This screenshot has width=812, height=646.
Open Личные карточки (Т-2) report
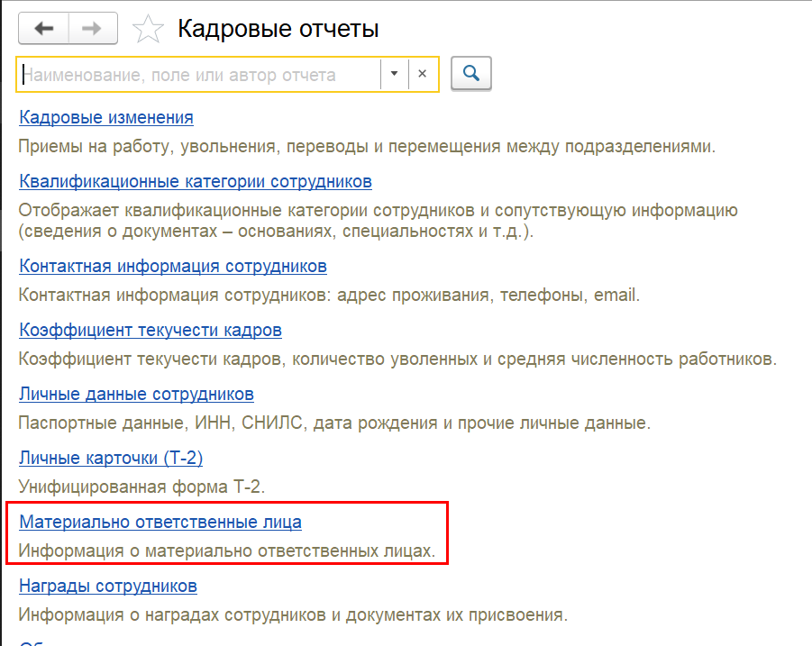pos(111,458)
